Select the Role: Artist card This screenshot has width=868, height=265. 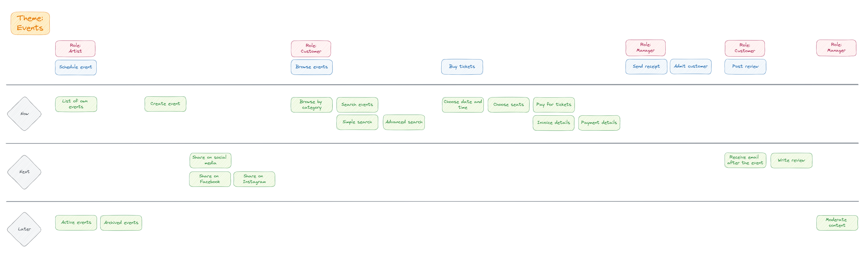[75, 49]
